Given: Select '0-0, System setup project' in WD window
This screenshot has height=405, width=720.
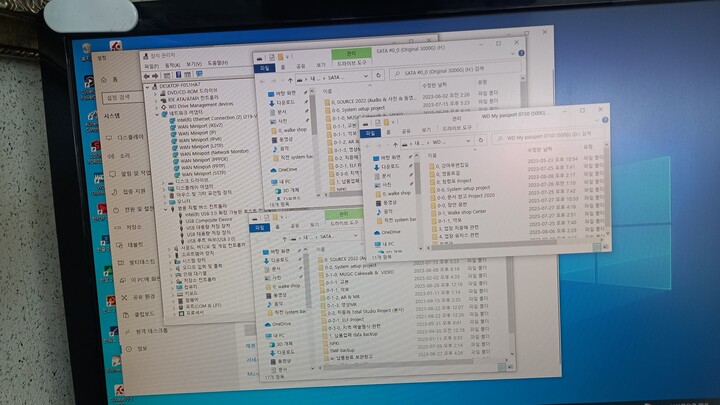Looking at the screenshot, I should click(462, 189).
